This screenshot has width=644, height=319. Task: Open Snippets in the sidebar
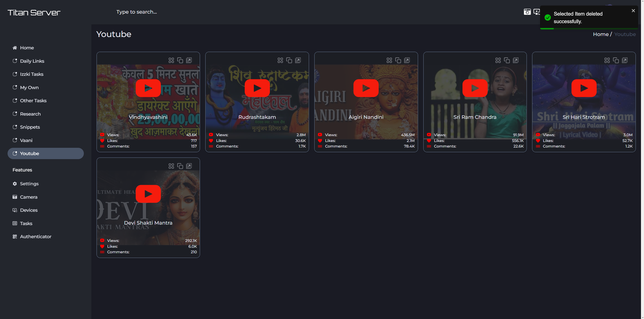pyautogui.click(x=46, y=127)
